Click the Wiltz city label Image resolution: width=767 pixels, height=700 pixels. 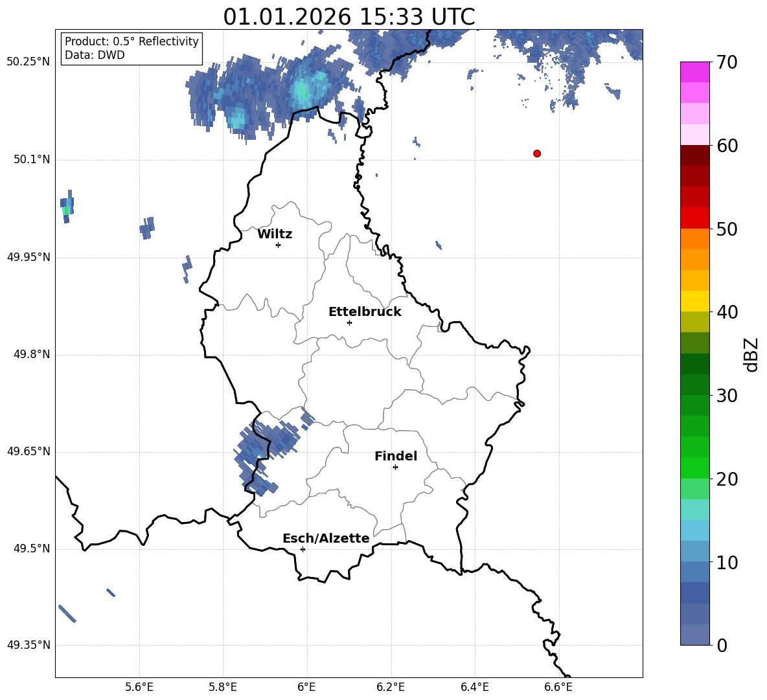coord(275,234)
